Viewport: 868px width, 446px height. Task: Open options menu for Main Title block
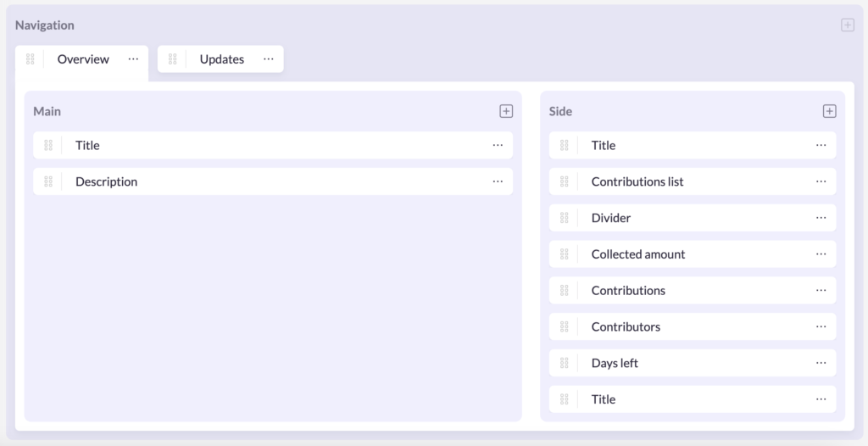498,145
